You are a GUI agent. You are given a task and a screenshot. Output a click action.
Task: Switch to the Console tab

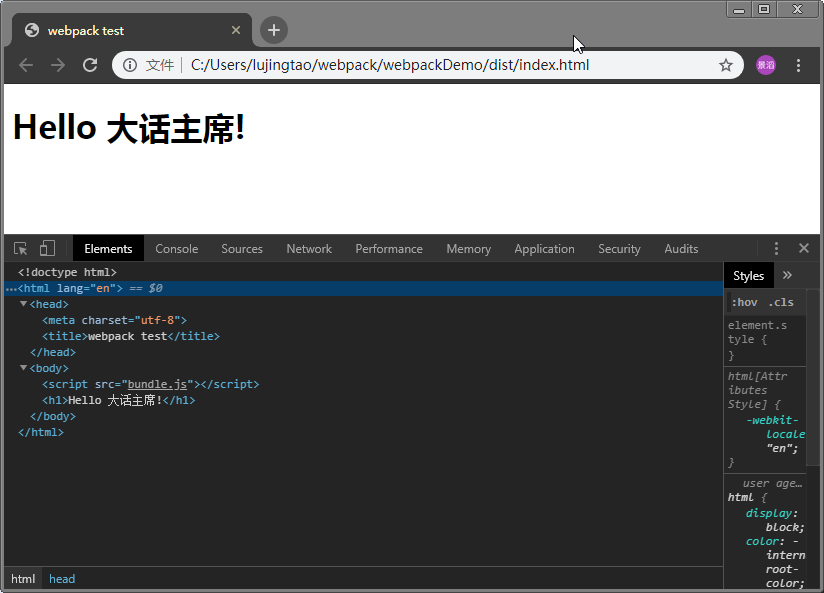pos(177,249)
